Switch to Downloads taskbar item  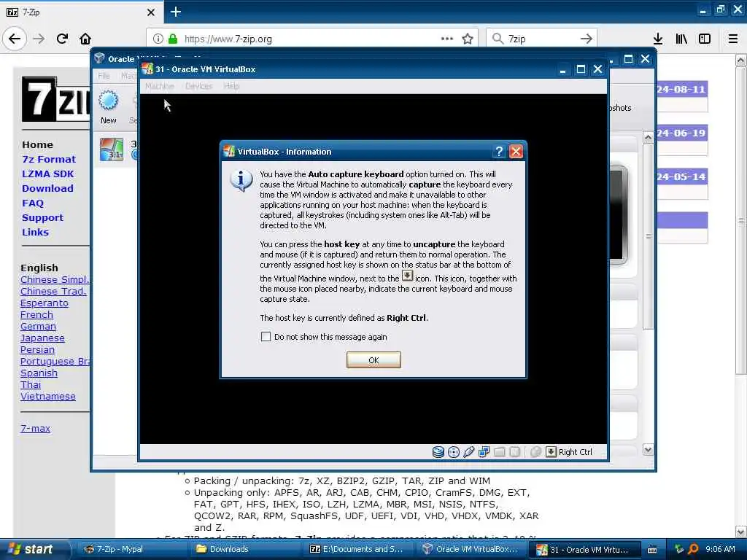pyautogui.click(x=245, y=549)
